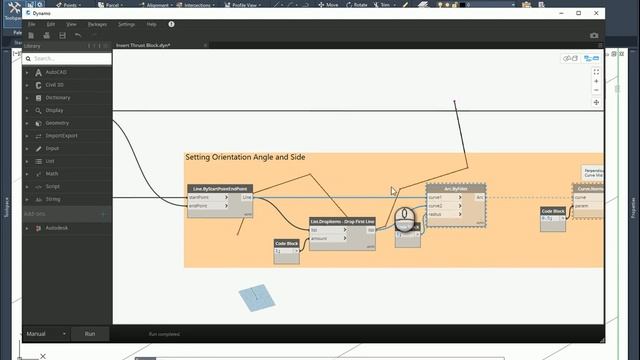The image size is (640, 360).
Task: Toggle the 3D background preview navigation
Action: (571, 59)
